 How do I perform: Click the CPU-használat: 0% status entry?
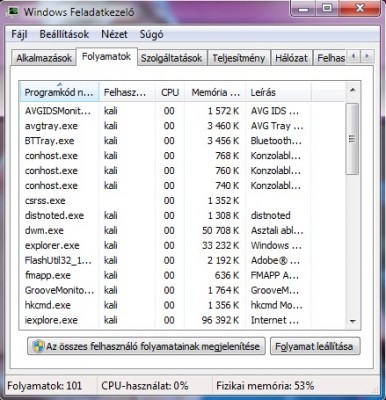(145, 386)
